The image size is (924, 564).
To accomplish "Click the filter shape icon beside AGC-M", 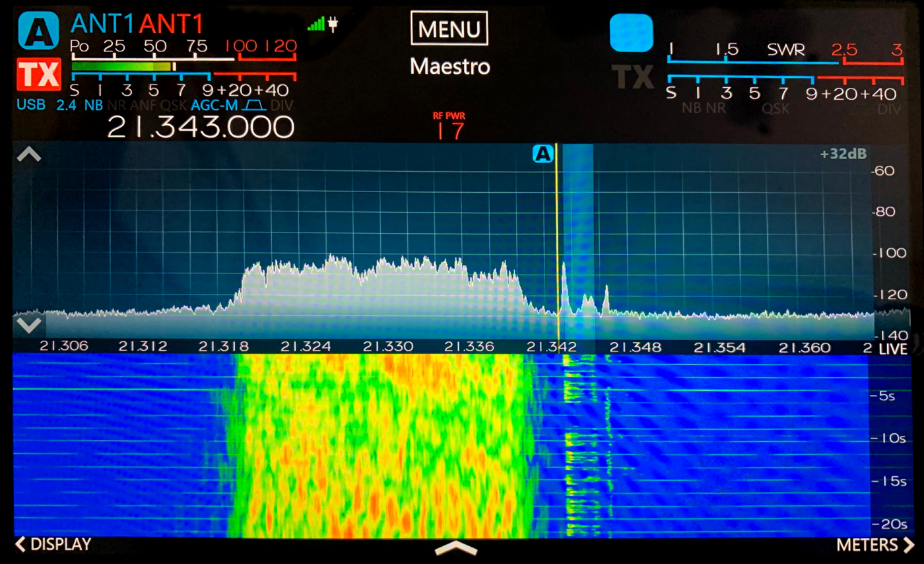I will tap(253, 105).
